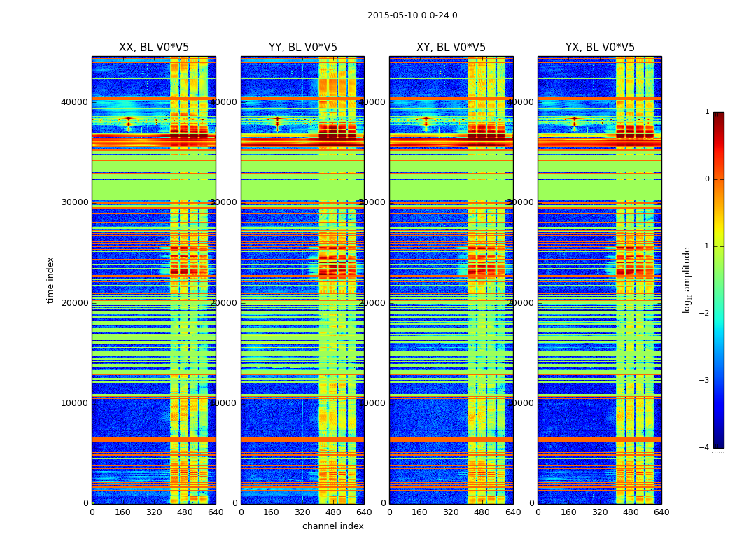Click the 480 channel tick under YY plot

coord(333,512)
